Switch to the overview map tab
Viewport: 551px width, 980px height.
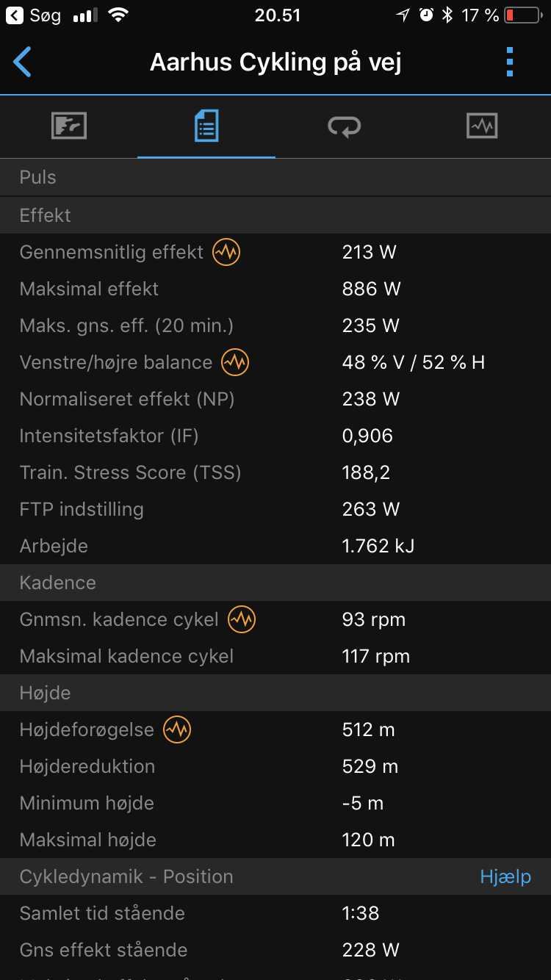pyautogui.click(x=69, y=126)
